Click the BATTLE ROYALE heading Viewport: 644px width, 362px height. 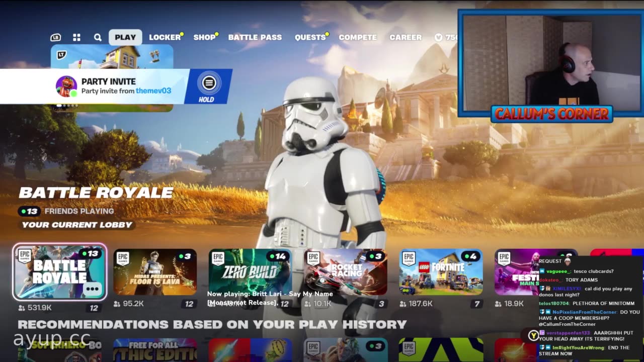(96, 193)
